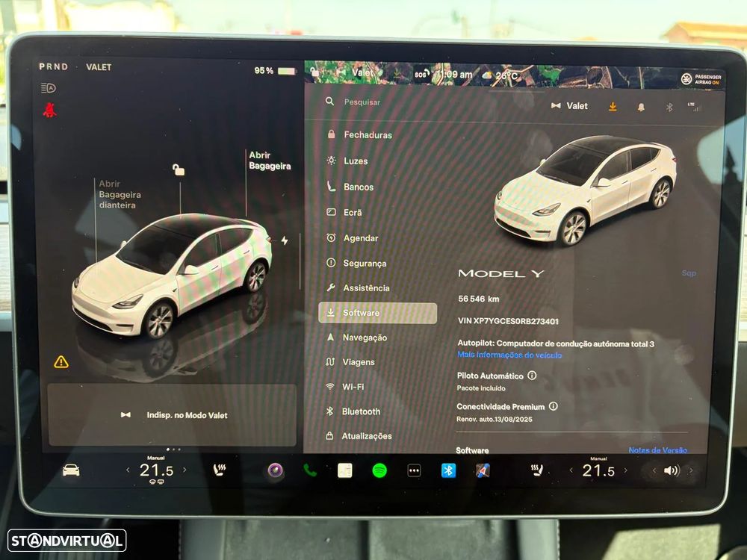Toggle the passenger seat heater icon
The height and width of the screenshot is (560, 747).
[537, 470]
